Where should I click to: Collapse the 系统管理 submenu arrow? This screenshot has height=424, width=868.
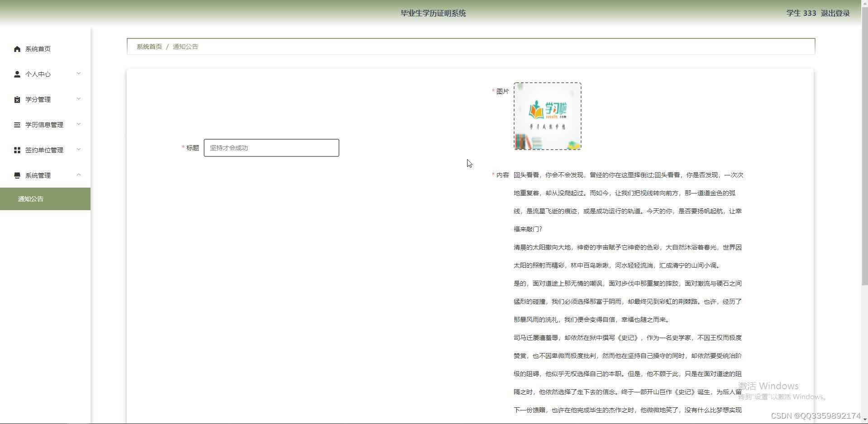(x=79, y=175)
